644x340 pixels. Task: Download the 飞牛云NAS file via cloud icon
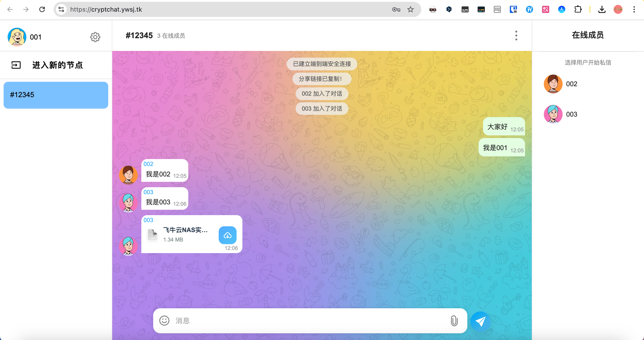(x=227, y=235)
